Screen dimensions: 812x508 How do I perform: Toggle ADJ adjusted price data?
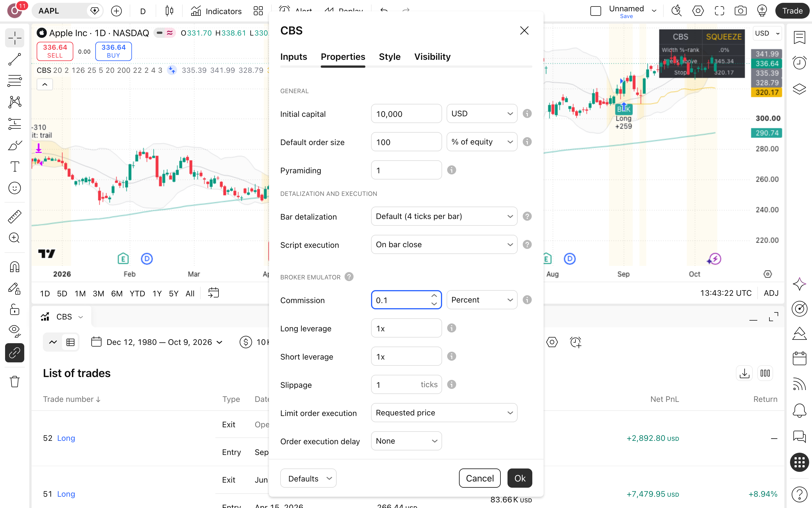click(x=771, y=293)
